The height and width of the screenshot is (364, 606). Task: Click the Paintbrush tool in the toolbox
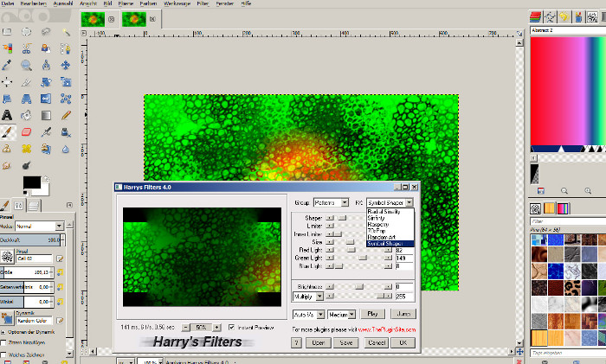click(7, 131)
